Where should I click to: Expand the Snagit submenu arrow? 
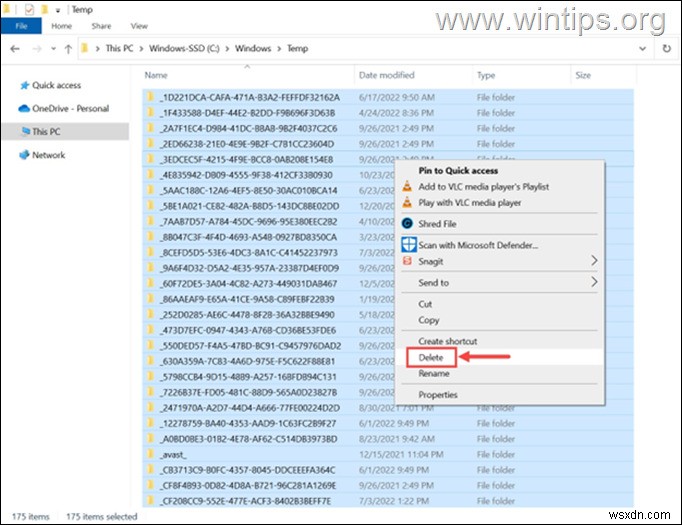click(x=594, y=261)
